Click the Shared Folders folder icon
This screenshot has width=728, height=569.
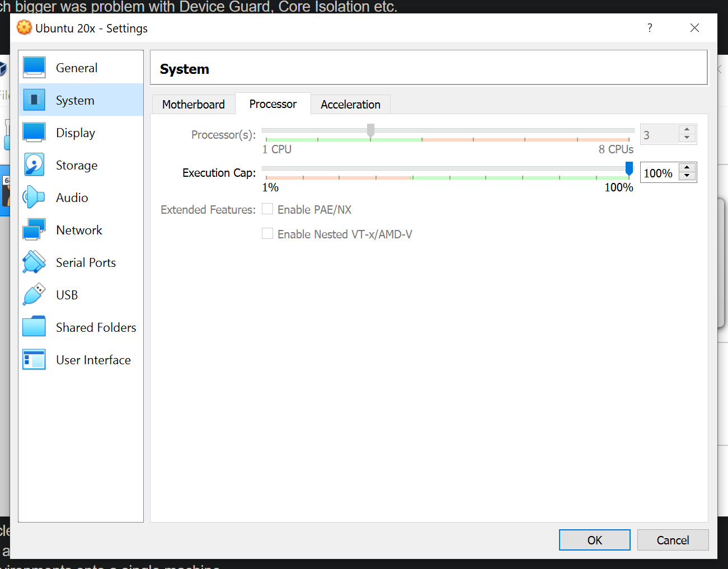coord(34,327)
